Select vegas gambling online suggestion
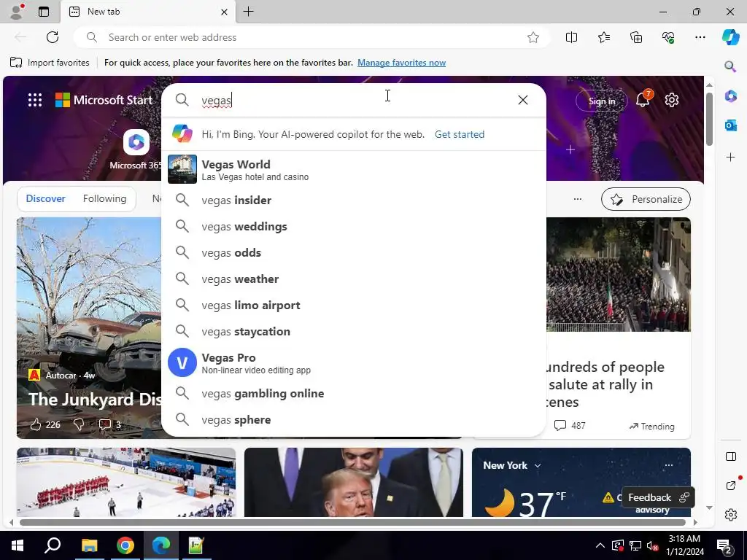The image size is (747, 560). coord(354,393)
